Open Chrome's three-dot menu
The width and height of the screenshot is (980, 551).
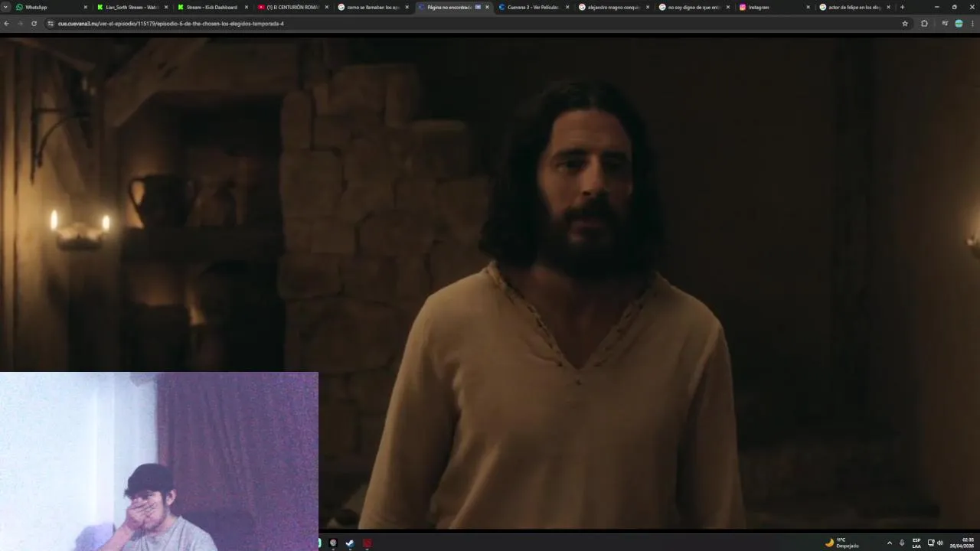pyautogui.click(x=972, y=24)
